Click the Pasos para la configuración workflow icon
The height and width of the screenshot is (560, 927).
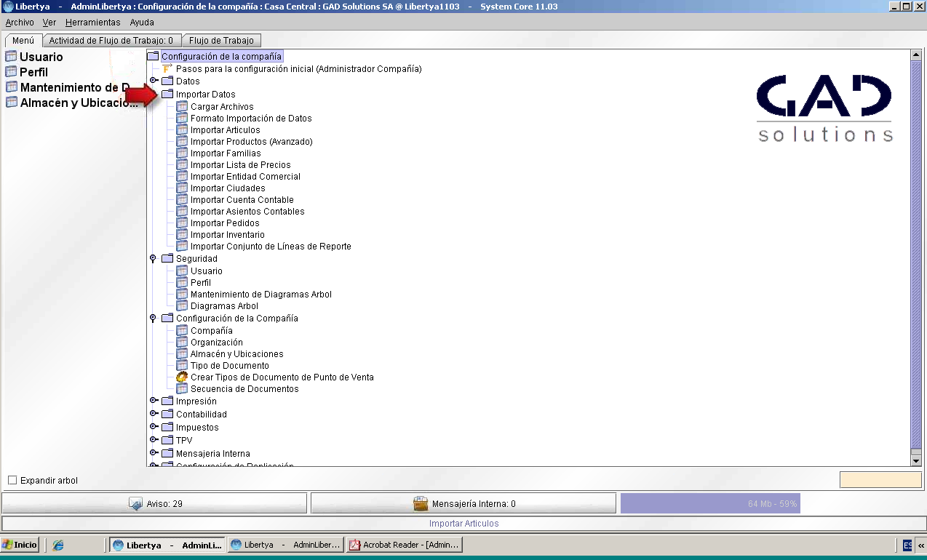167,69
